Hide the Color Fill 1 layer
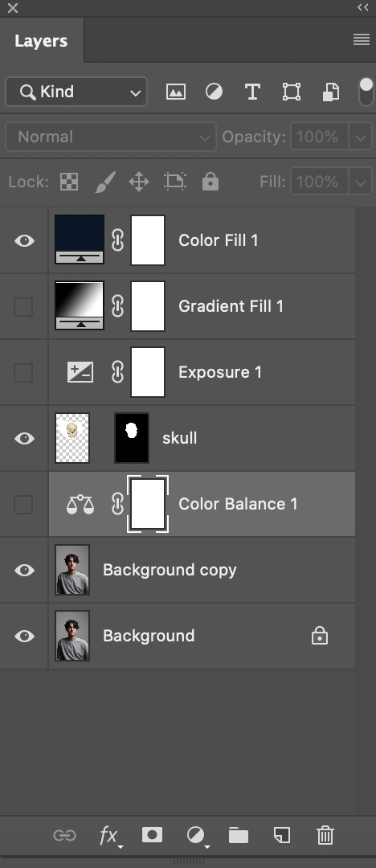 [x=24, y=240]
